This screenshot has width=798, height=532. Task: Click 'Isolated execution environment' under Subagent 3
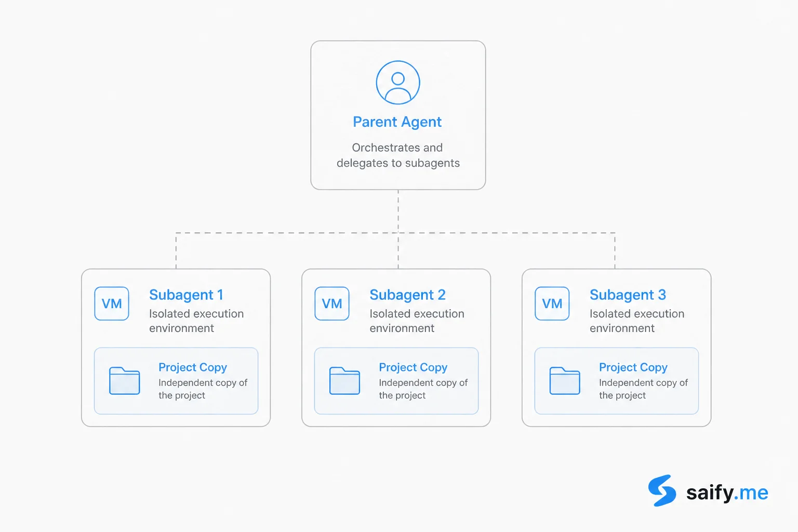point(637,321)
